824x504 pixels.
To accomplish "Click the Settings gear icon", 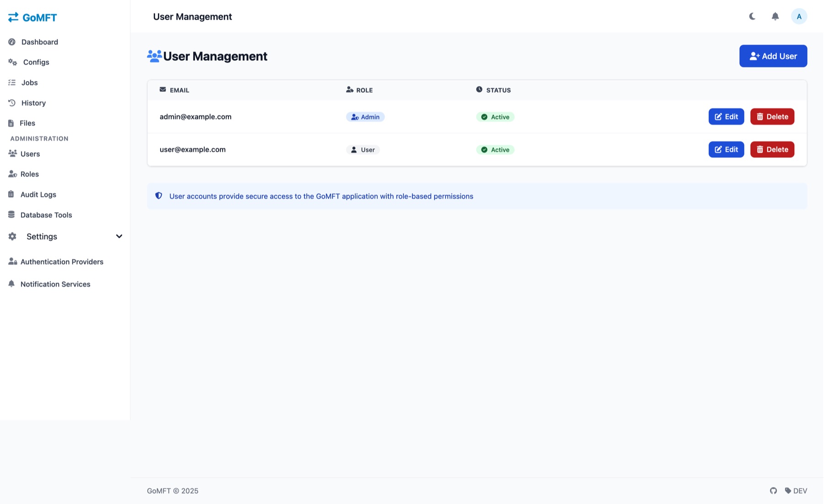I will 12,236.
